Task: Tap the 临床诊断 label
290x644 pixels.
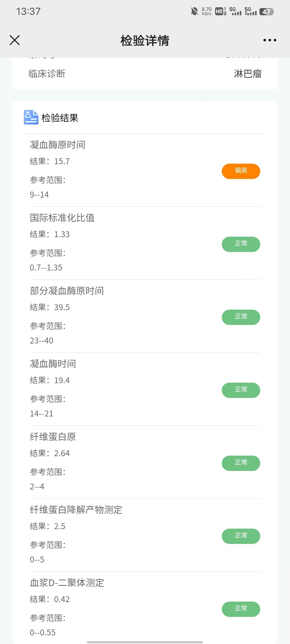Action: click(x=47, y=74)
